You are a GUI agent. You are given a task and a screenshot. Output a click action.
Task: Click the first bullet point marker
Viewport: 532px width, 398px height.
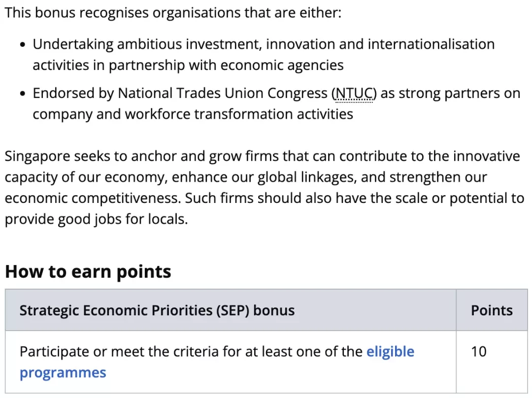coord(23,45)
